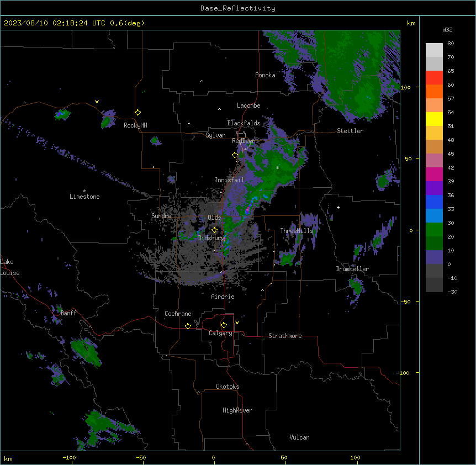476x465 pixels.
Task: Click the Ponoka label
Action: 265,75
